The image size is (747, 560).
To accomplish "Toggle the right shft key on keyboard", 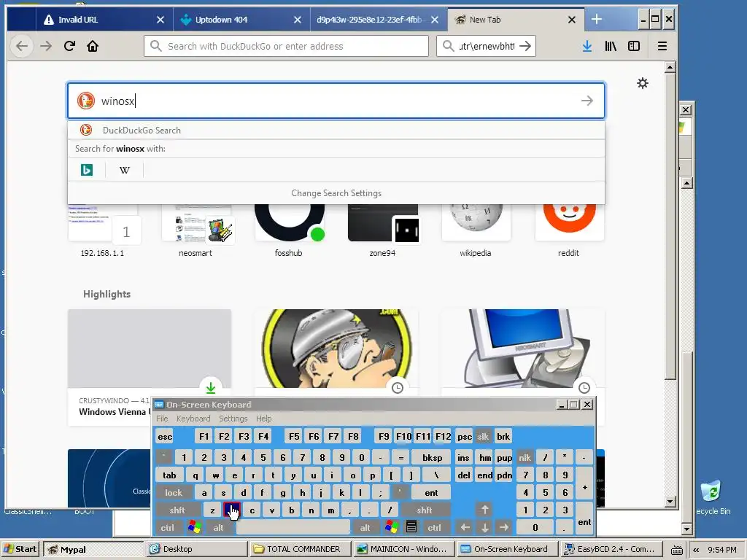I will [x=424, y=510].
